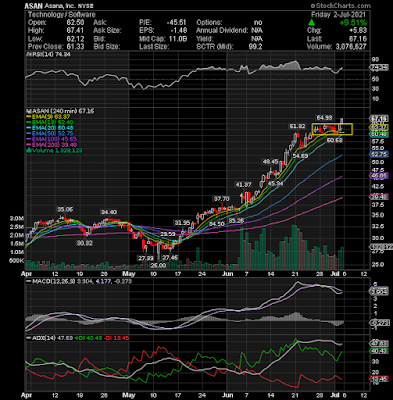Select the SCTR (Mid) value 99.2
This screenshot has height=400, width=393.
pos(255,47)
